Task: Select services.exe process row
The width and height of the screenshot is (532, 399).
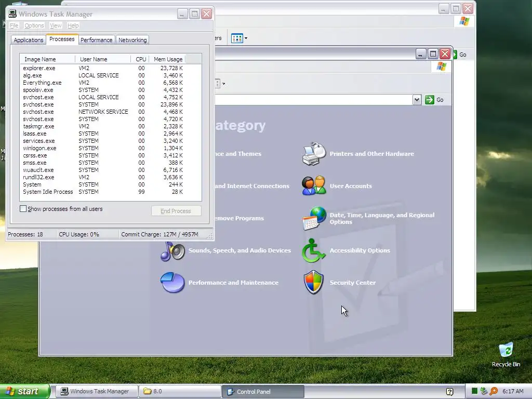Action: pyautogui.click(x=103, y=141)
